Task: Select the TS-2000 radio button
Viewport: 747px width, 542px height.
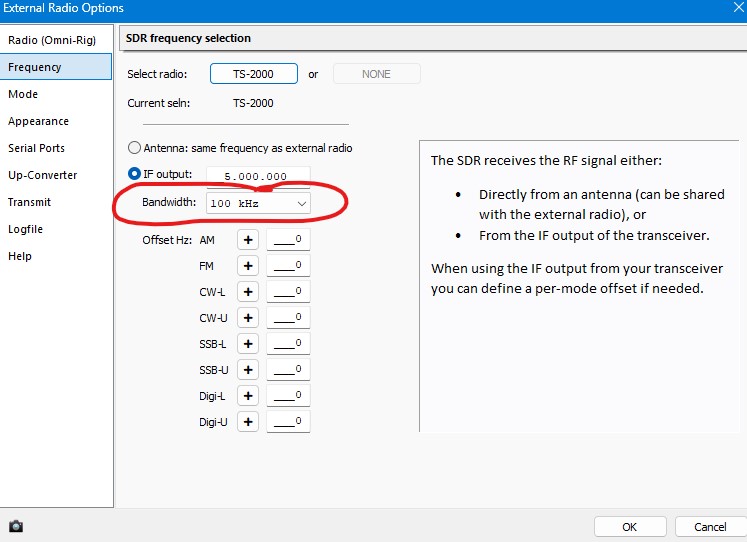Action: (x=254, y=74)
